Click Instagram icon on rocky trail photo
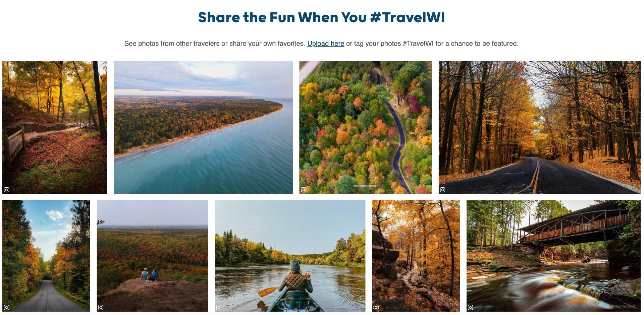Screen dimensions: 644x315 (376, 307)
